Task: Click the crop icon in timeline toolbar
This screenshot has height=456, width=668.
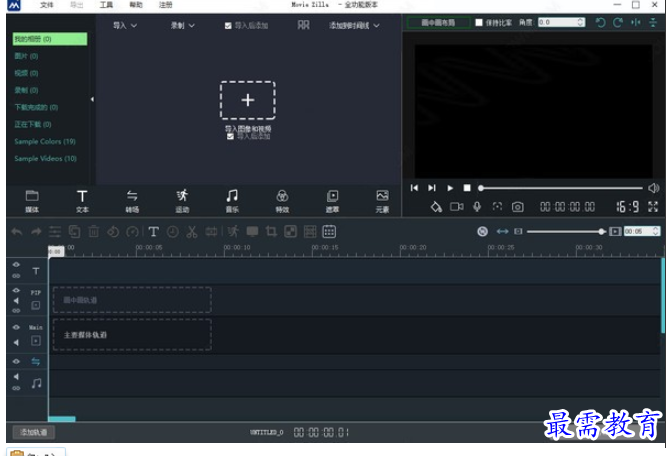Action: click(271, 231)
